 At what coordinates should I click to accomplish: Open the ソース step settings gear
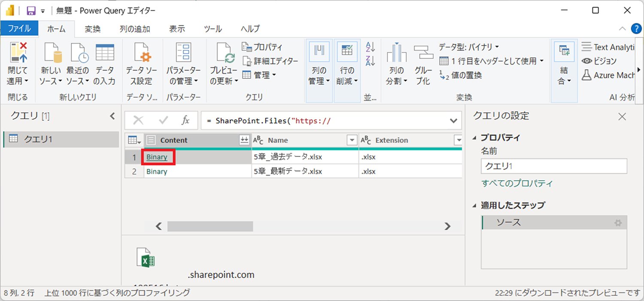pyautogui.click(x=618, y=223)
